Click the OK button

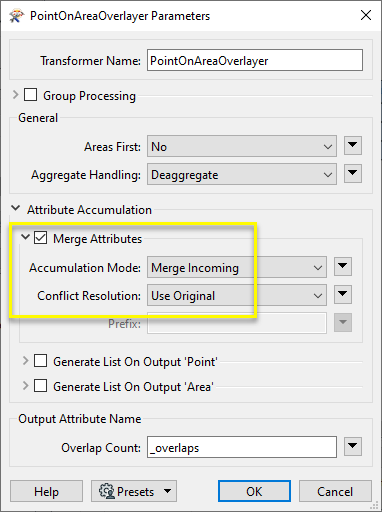click(254, 491)
